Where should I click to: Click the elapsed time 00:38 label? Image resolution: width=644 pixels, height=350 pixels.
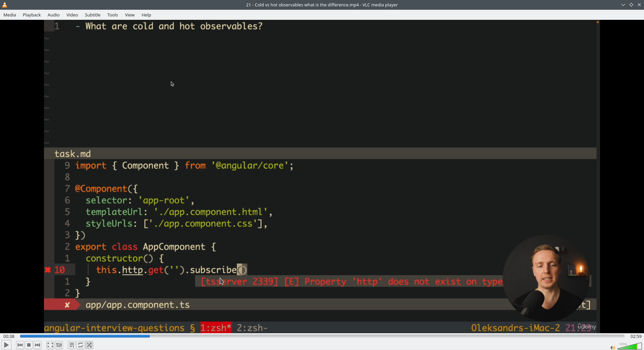(9, 336)
